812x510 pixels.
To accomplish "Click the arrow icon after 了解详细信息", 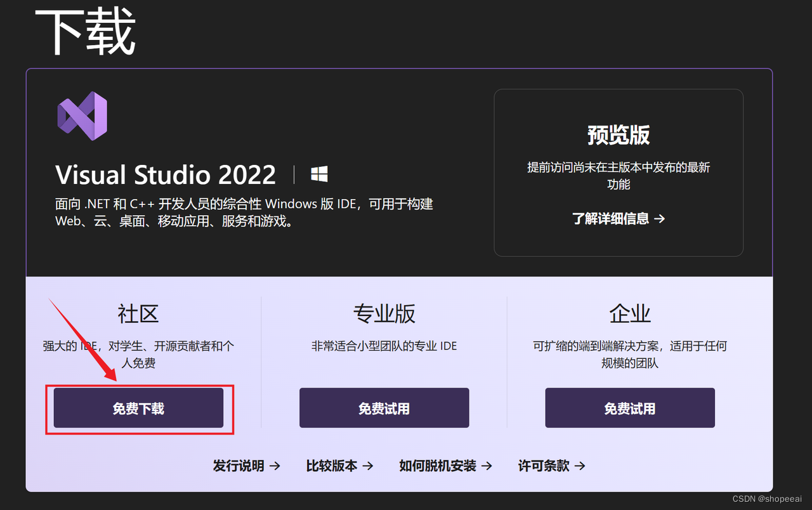I will point(660,218).
